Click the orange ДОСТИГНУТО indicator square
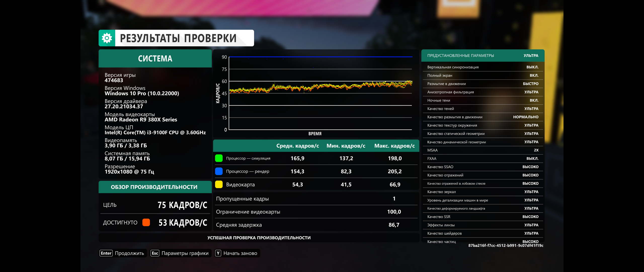Screen dimensions: 644x272 [146, 222]
